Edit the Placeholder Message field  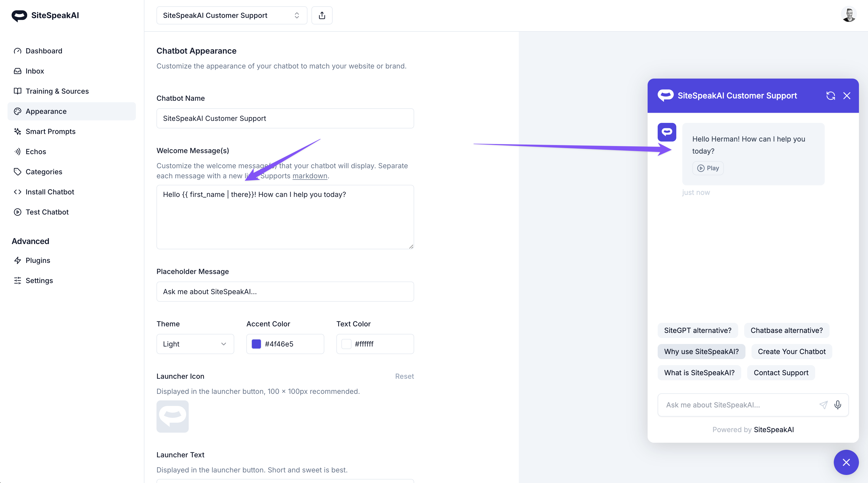tap(285, 291)
